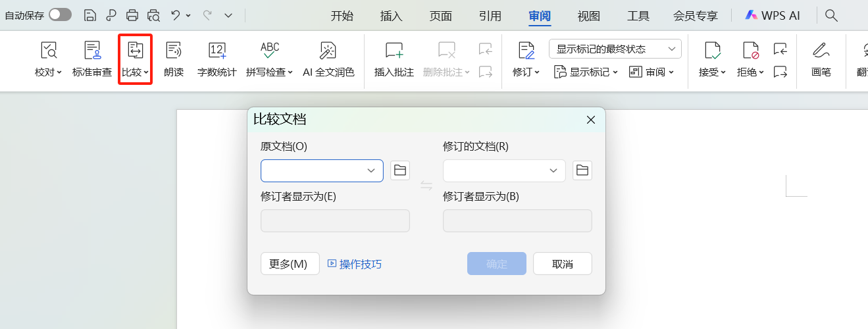Jump to next revision icon
Viewport: 868px width, 329px height.
point(780,72)
